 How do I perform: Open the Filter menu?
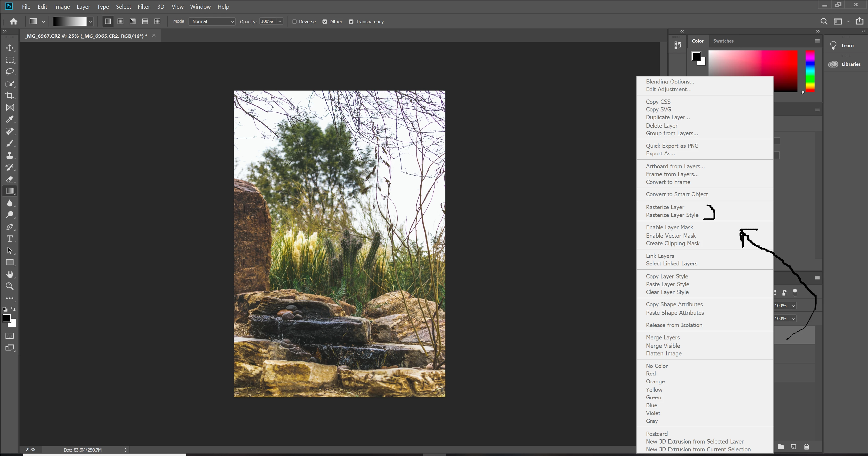coord(143,7)
